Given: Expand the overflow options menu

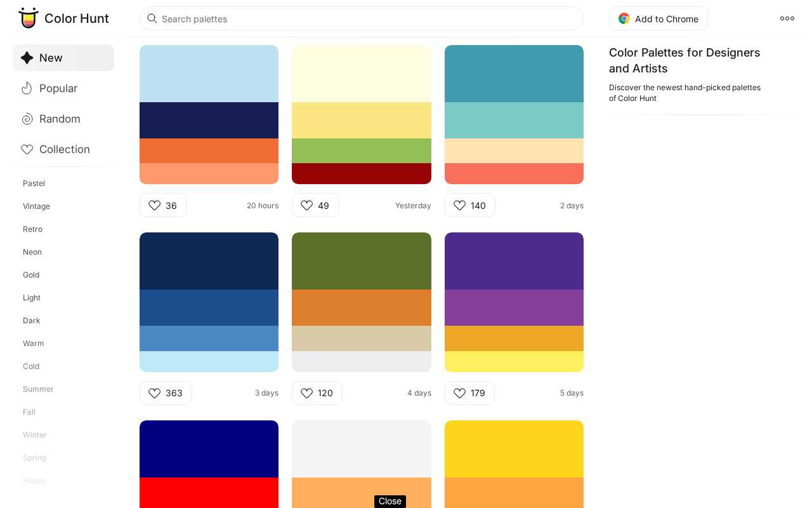Looking at the screenshot, I should point(787,18).
